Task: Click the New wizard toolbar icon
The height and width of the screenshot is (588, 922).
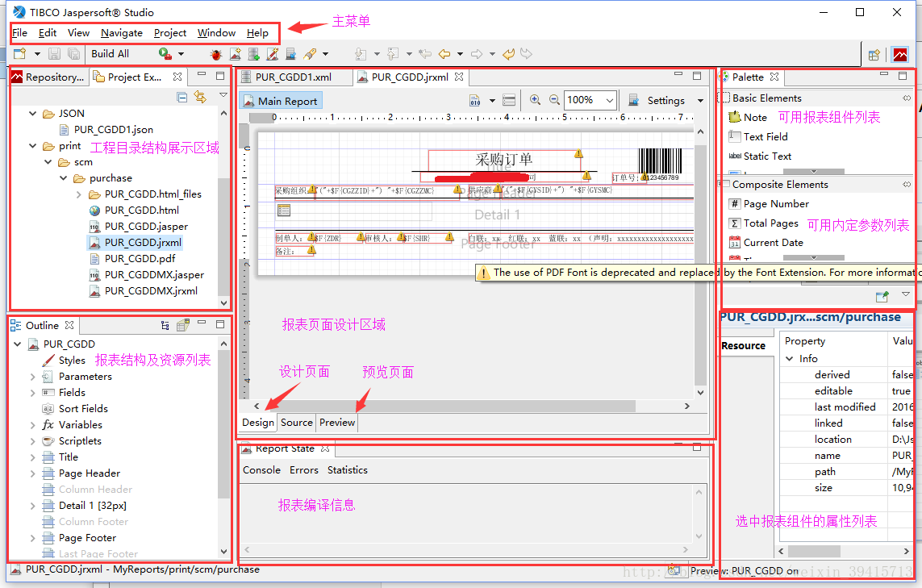Action: 20,54
